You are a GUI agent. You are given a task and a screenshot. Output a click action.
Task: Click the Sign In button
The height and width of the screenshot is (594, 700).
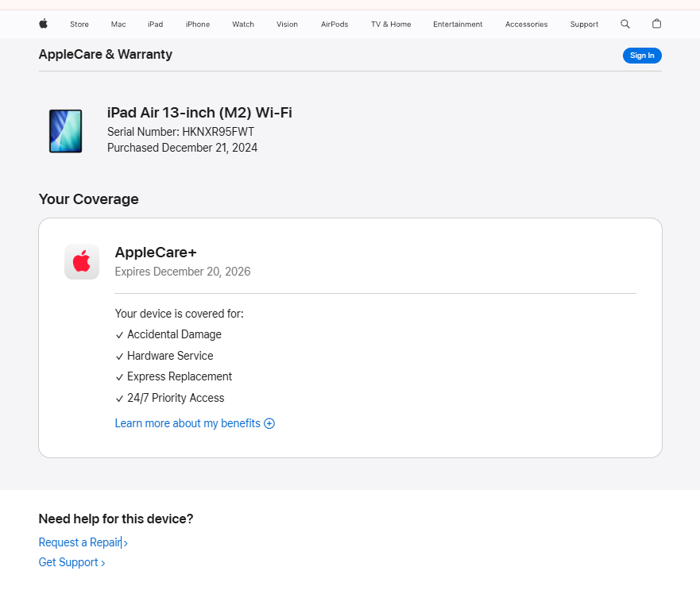(x=642, y=56)
